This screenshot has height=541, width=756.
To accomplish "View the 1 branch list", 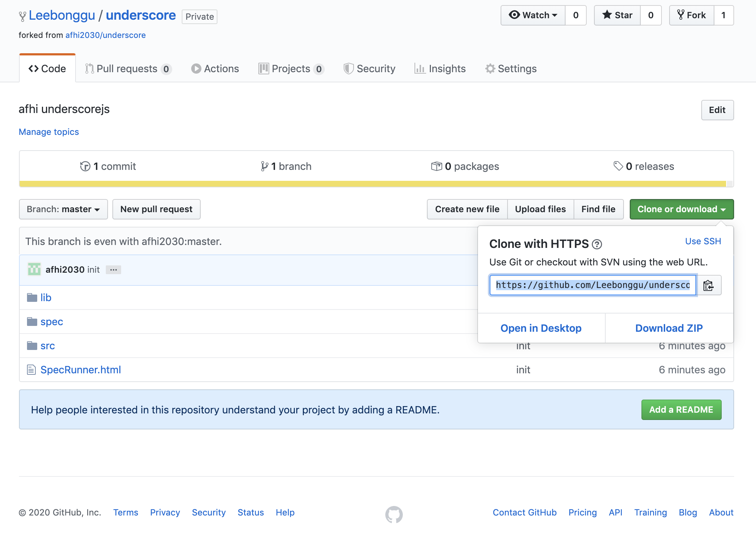I will [286, 166].
